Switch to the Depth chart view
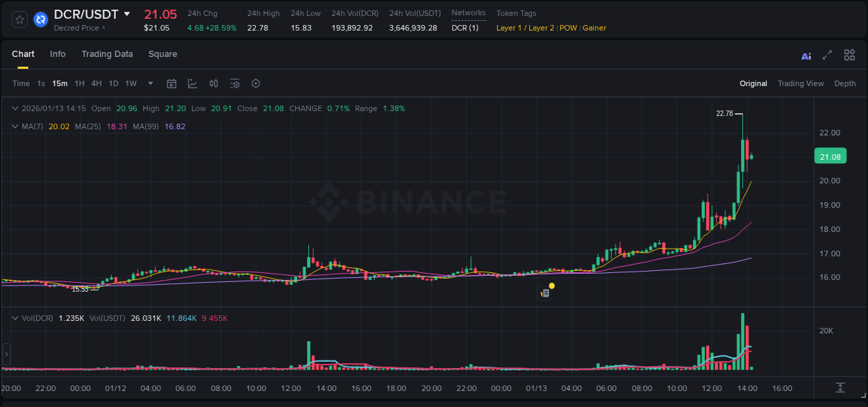This screenshot has width=868, height=407. point(845,83)
